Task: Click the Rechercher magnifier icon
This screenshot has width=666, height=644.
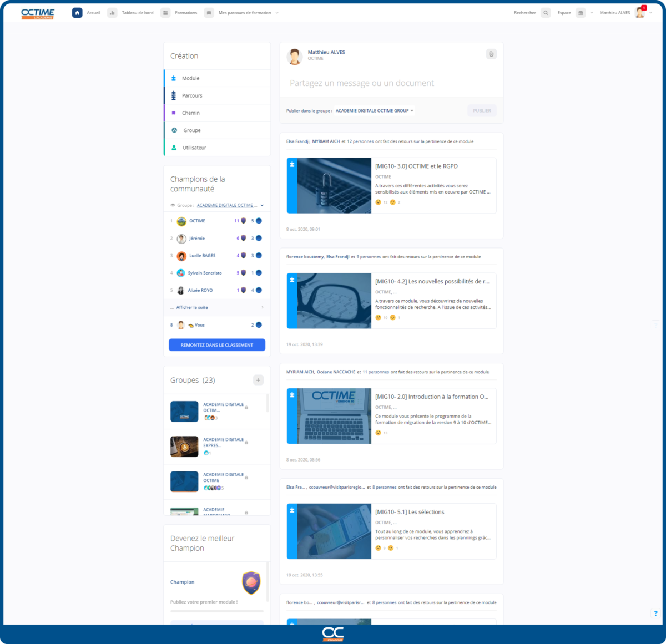Action: [546, 13]
